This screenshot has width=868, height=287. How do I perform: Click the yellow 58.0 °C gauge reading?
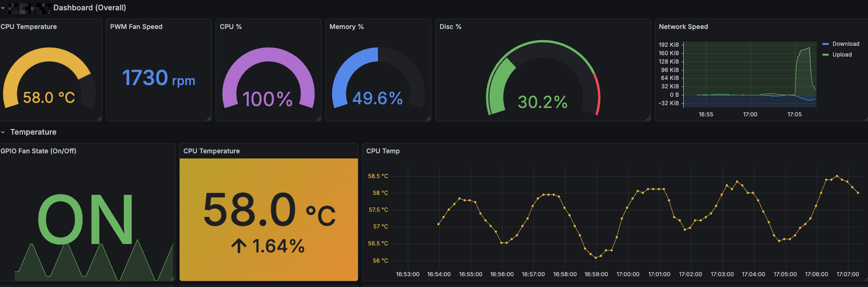49,98
